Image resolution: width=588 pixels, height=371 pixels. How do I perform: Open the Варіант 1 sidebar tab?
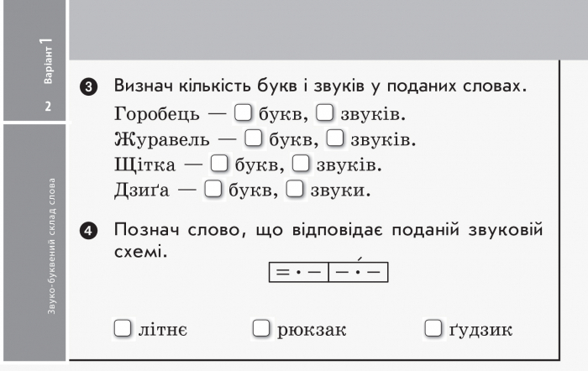point(48,60)
